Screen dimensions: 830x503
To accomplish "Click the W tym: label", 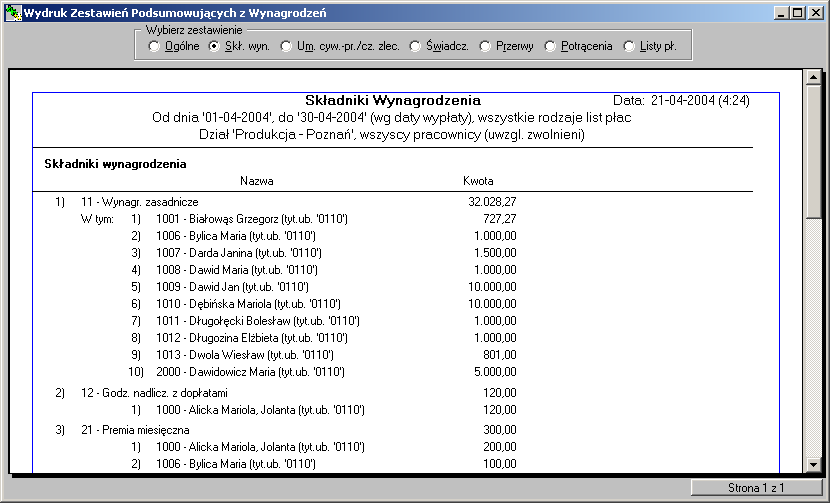I will point(97,219).
